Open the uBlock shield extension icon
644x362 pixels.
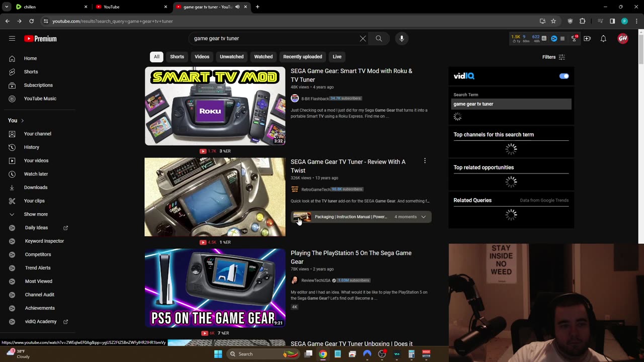coord(570,21)
